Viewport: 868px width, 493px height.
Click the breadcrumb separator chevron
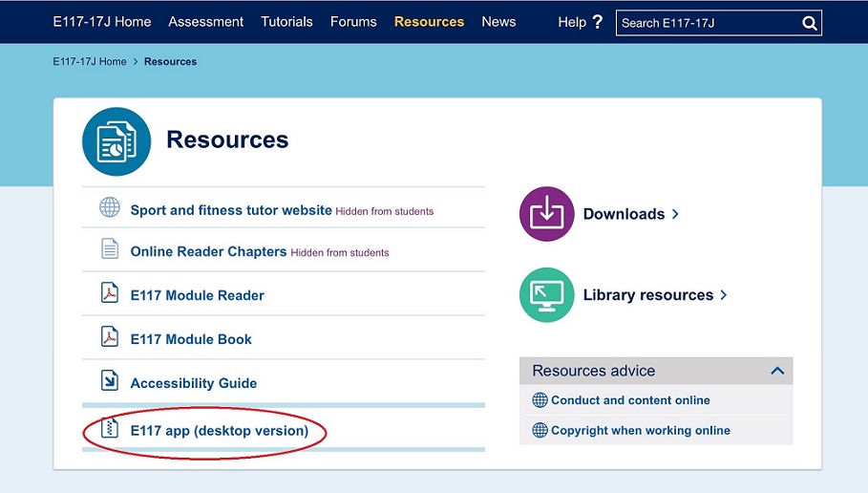point(136,61)
